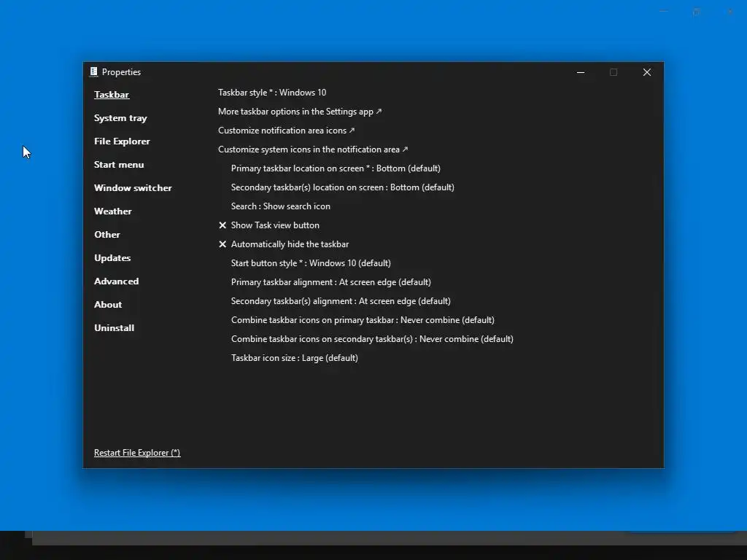This screenshot has width=747, height=560.
Task: Open the Window switcher section
Action: 133,188
